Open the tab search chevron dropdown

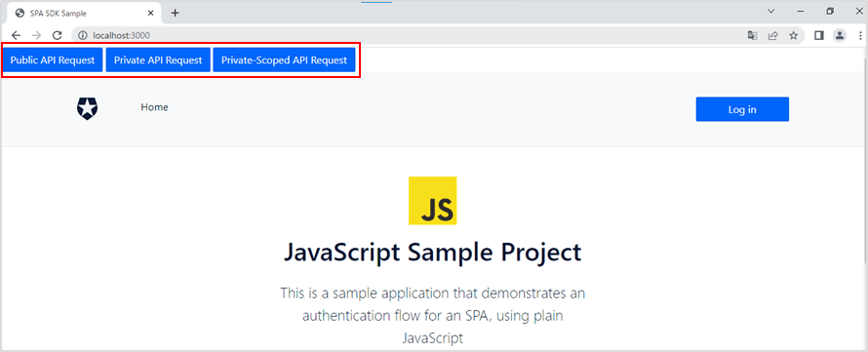point(770,11)
